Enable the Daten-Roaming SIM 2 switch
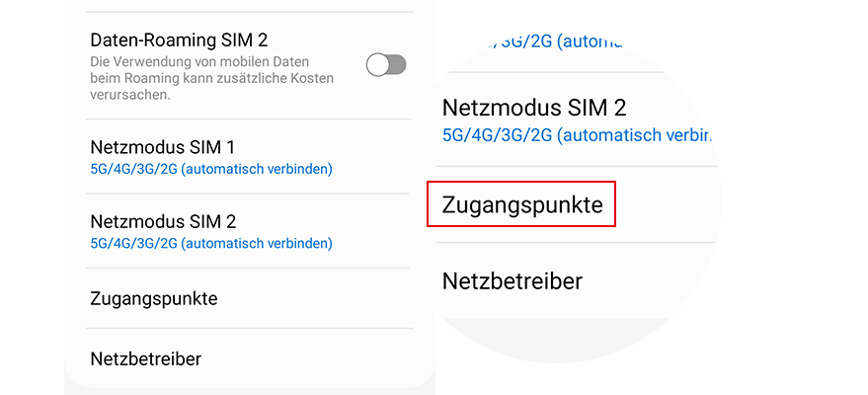Image resolution: width=868 pixels, height=395 pixels. 385,65
